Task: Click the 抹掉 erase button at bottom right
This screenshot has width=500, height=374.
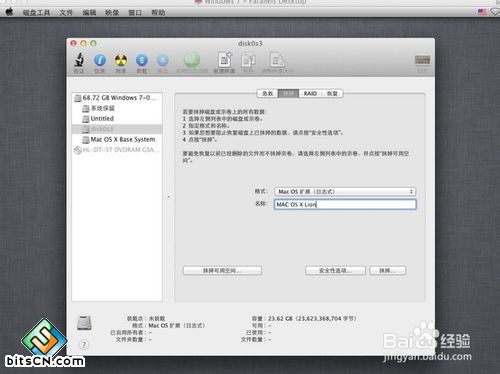Action: [x=388, y=270]
